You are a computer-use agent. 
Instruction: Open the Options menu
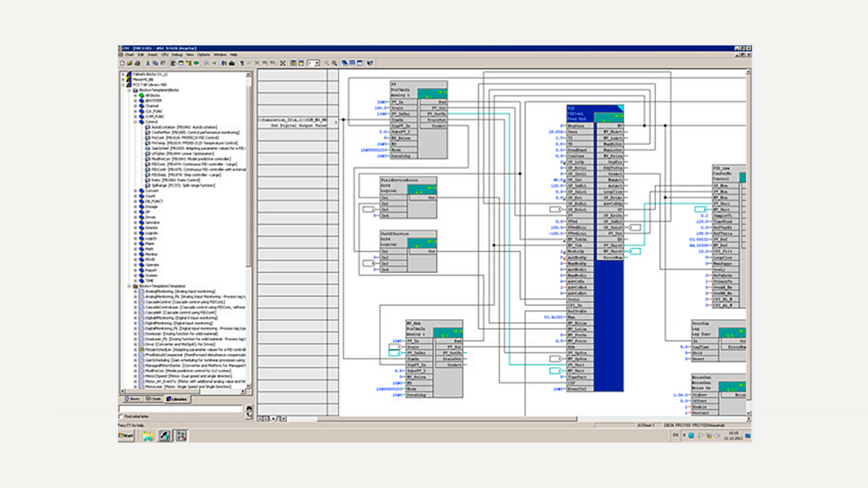click(204, 55)
